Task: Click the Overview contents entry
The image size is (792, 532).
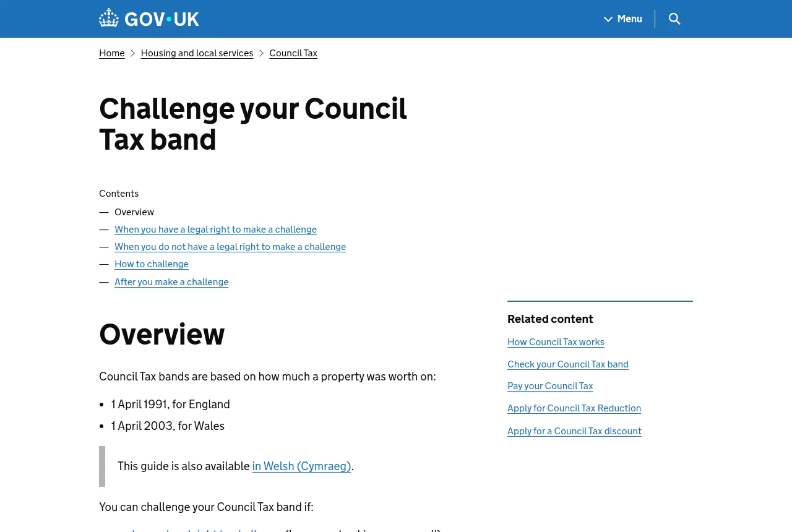Action: coord(134,212)
